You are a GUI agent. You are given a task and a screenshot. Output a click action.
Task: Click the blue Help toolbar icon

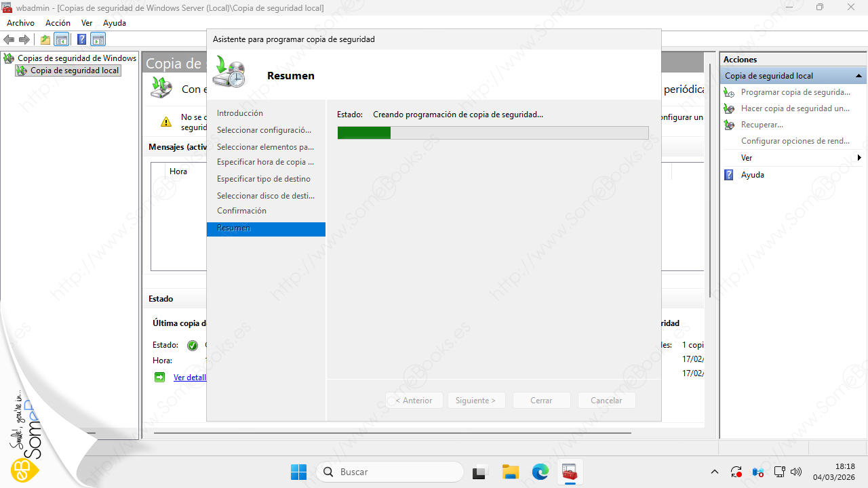[81, 39]
